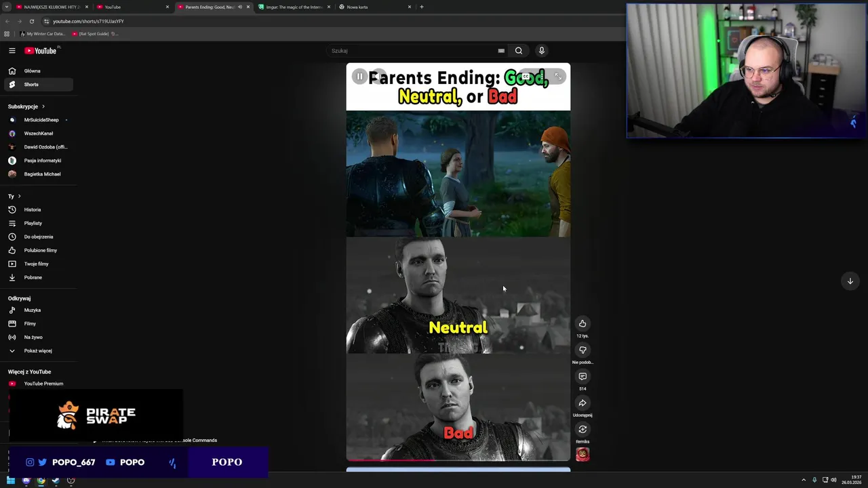Open WszechKanał subscription
This screenshot has width=868, height=488.
(x=39, y=134)
